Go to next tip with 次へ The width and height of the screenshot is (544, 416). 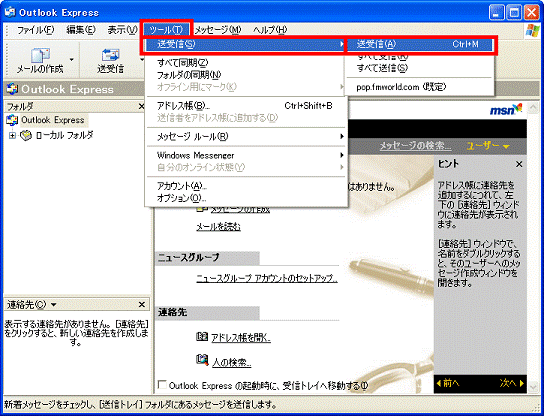pos(512,383)
